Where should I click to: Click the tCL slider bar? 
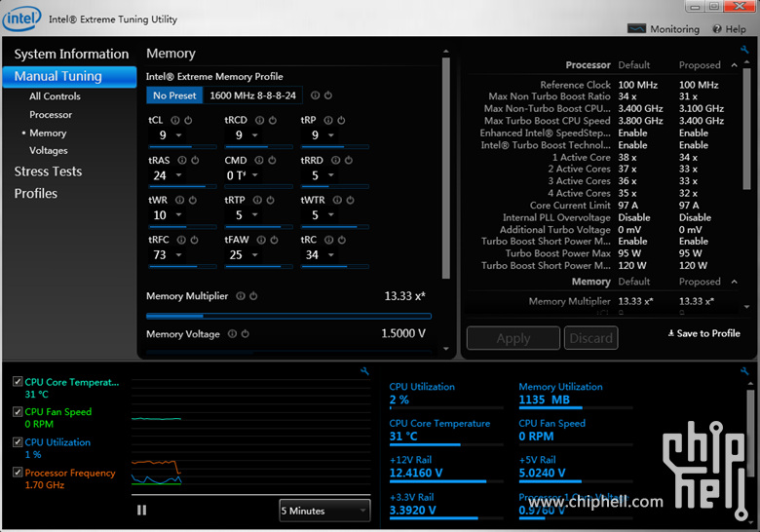point(183,146)
